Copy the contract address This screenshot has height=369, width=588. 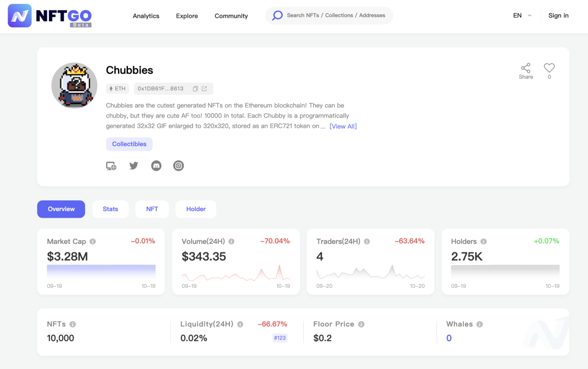pyautogui.click(x=195, y=89)
